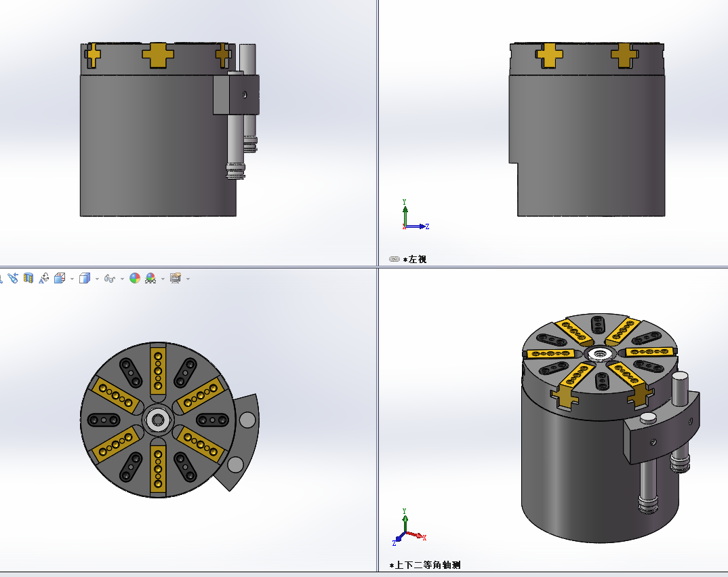Select the chuck model in isometric viewport
728x577 pixels.
(x=609, y=428)
